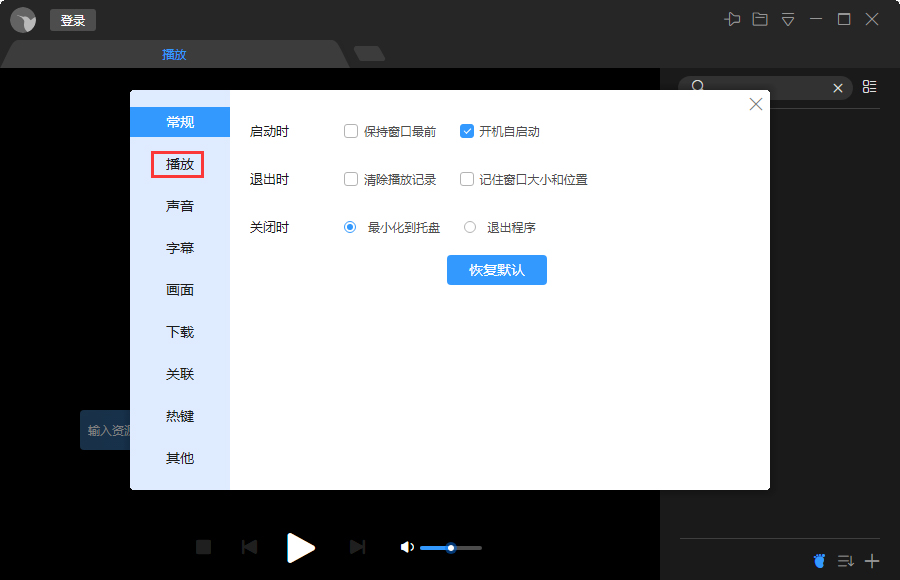Check 记住窗口大小和位置 option
This screenshot has width=900, height=580.
(x=466, y=179)
